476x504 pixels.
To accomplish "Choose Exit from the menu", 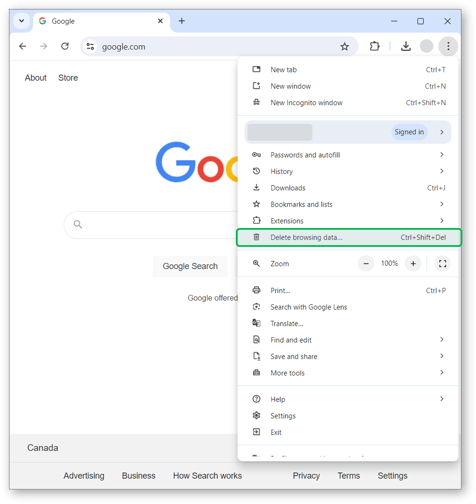I will (348, 432).
